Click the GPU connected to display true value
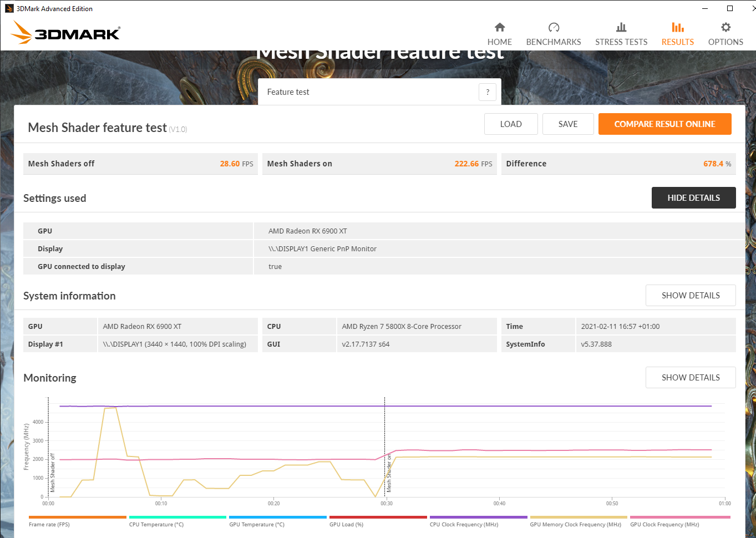The height and width of the screenshot is (538, 756). tap(275, 267)
